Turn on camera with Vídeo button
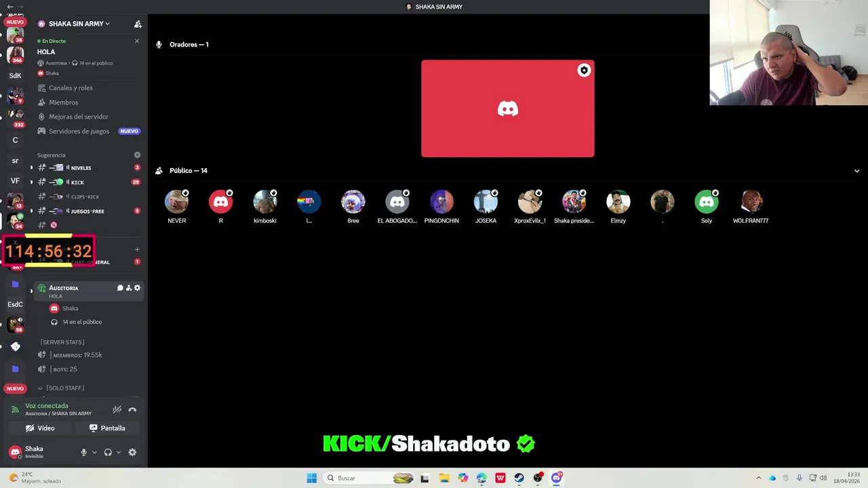 [x=40, y=428]
